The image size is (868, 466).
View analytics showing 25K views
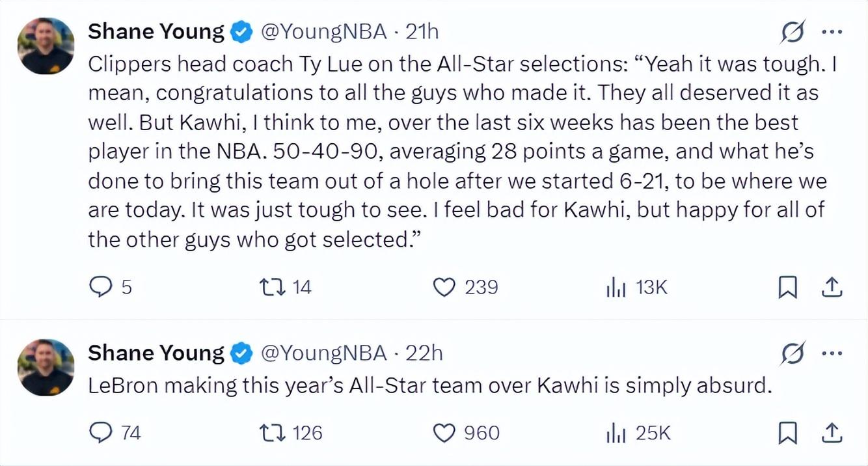point(616,433)
